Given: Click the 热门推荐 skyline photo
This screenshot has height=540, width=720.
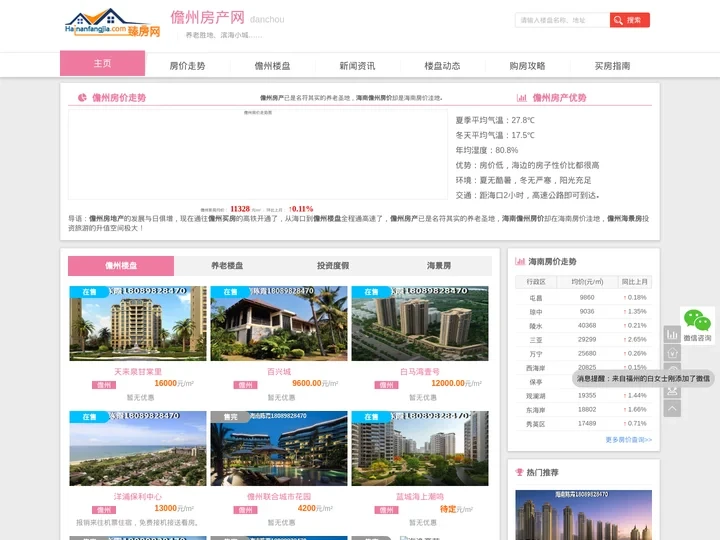Looking at the screenshot, I should click(583, 515).
